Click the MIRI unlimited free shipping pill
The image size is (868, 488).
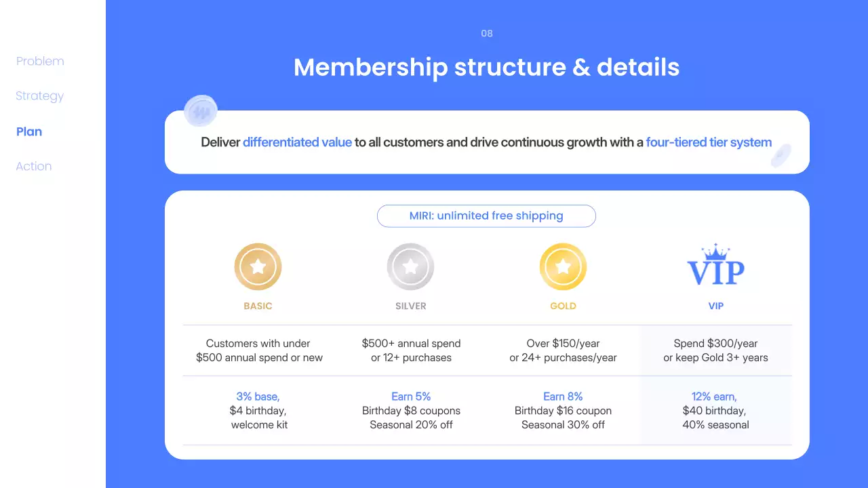point(486,216)
